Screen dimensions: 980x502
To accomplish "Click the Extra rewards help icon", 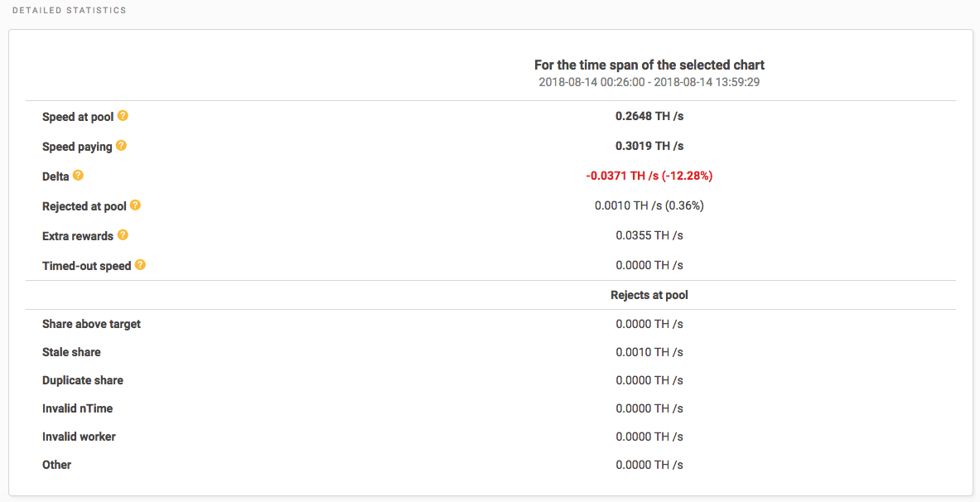I will pos(123,235).
